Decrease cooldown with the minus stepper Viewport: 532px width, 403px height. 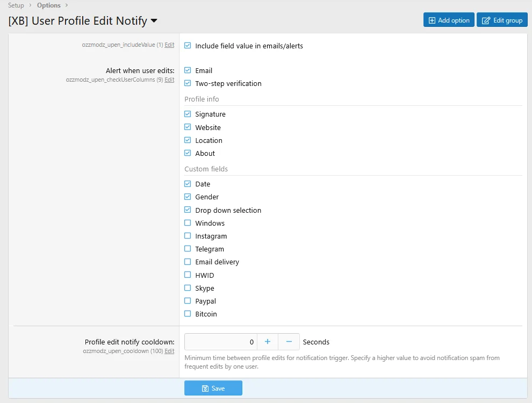coord(289,342)
